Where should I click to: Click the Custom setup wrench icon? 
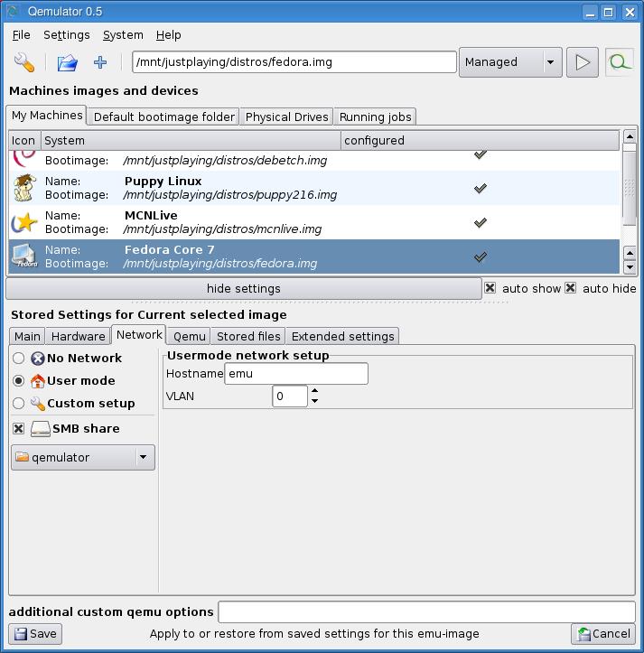coord(38,403)
